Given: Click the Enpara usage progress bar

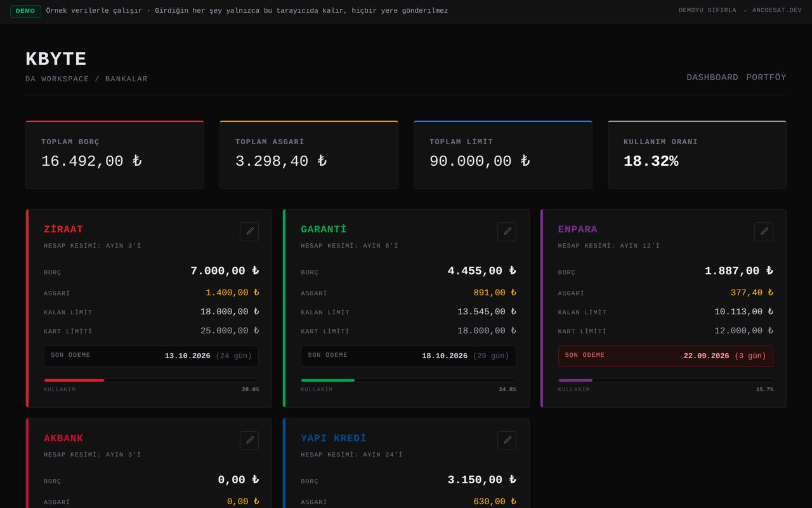Looking at the screenshot, I should (x=665, y=380).
